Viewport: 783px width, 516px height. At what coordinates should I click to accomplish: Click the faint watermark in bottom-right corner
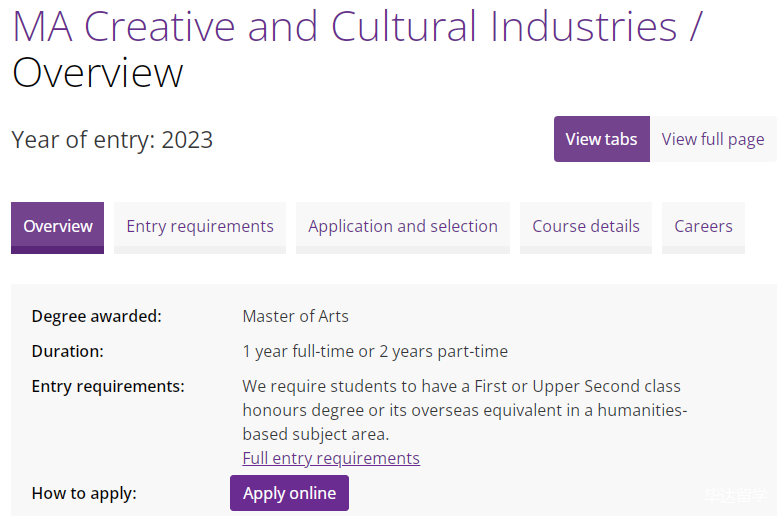pos(736,495)
